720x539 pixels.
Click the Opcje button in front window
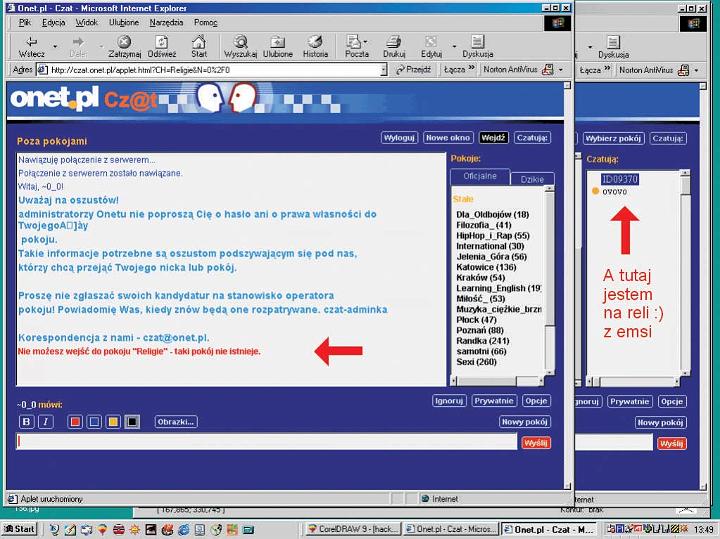(x=536, y=401)
